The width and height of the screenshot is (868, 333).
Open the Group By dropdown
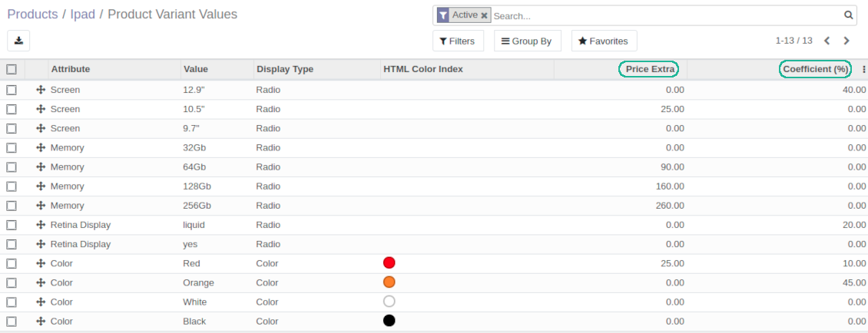pyautogui.click(x=528, y=41)
